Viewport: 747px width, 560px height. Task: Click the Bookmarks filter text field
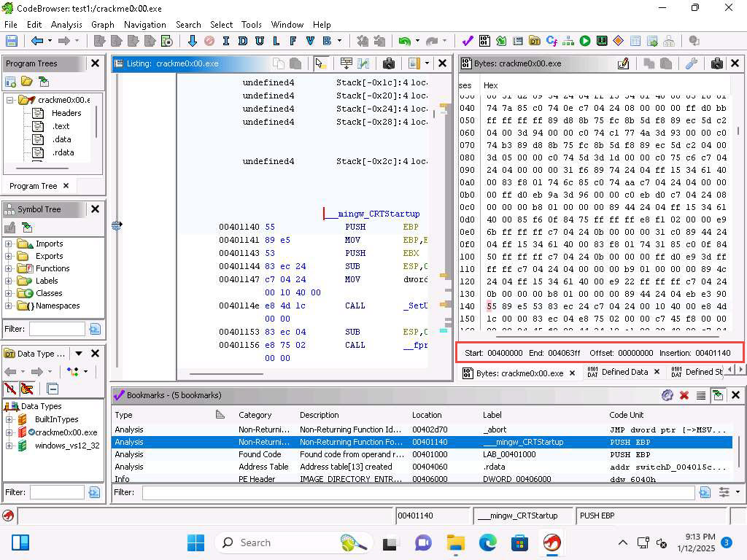point(419,493)
